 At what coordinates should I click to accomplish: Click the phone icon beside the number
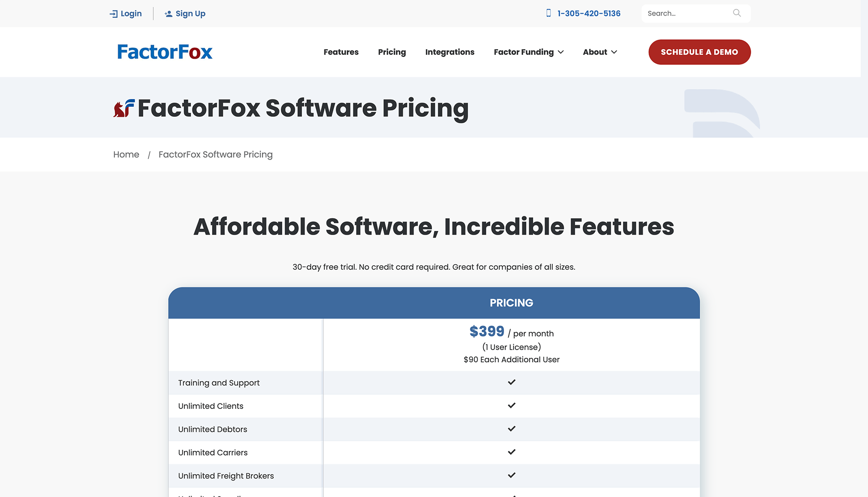[x=548, y=13]
